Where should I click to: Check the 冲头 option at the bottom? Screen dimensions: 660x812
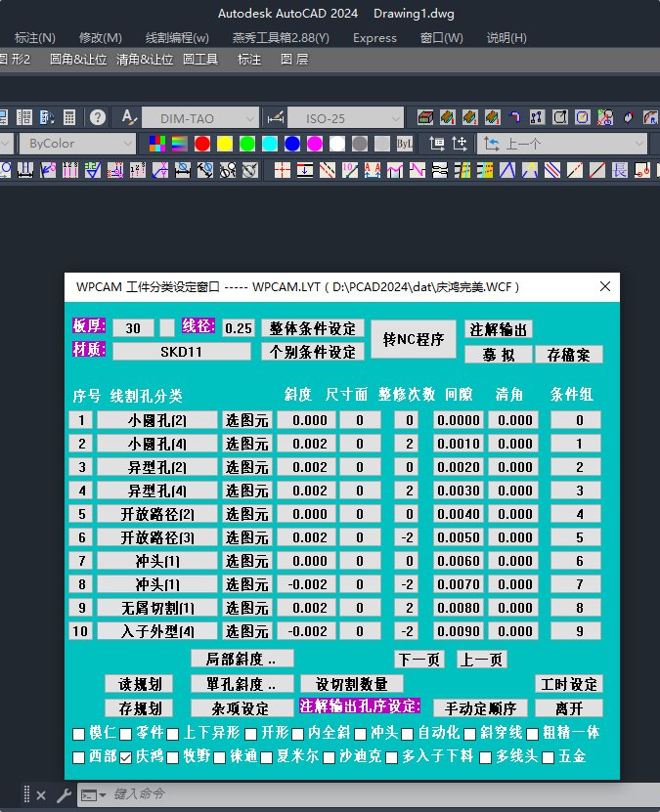[x=361, y=734]
